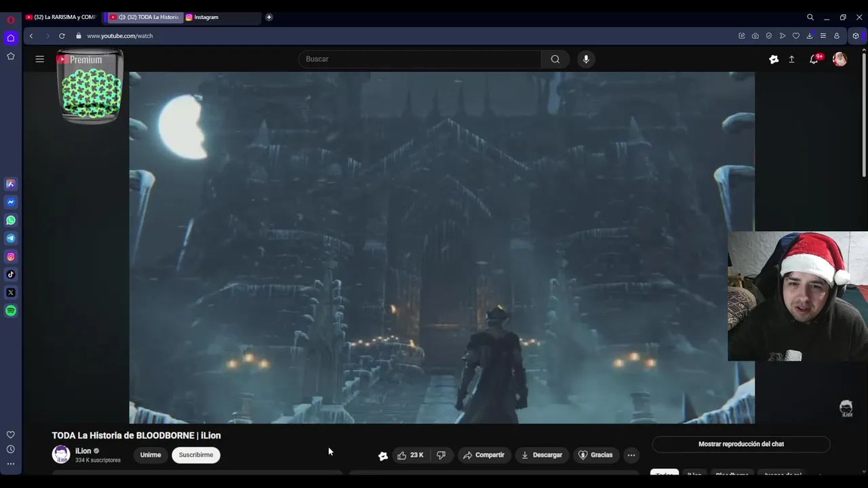
Task: Open Messenger in Opera sidebar
Action: 11,202
